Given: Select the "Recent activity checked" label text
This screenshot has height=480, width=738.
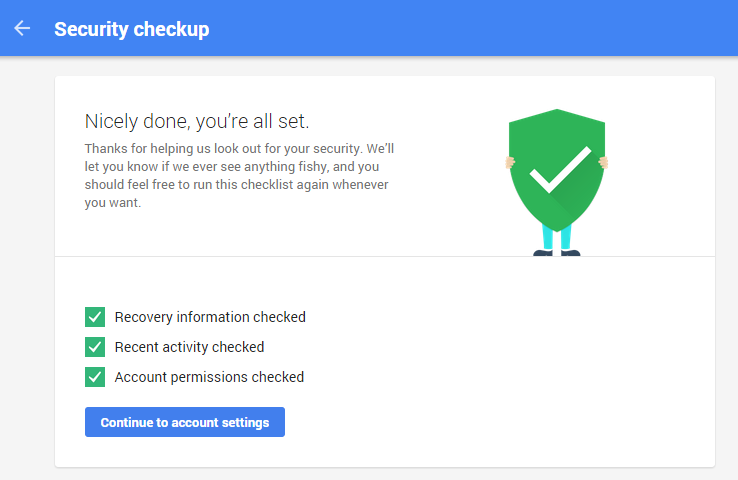Looking at the screenshot, I should [189, 347].
